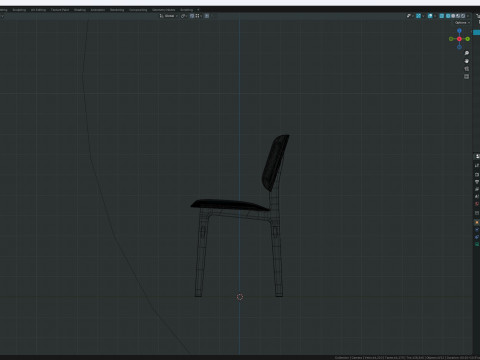
Task: Switch to the Sculpting workspace tab
Action: pos(19,10)
